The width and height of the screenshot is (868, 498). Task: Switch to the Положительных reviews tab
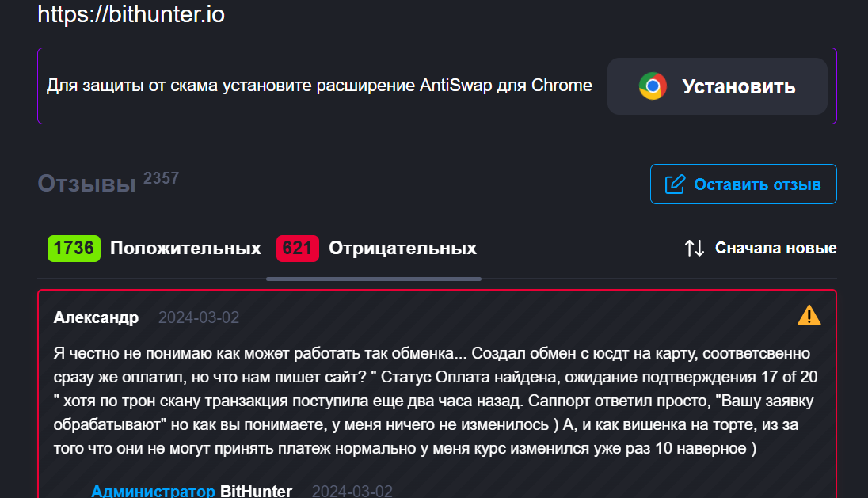click(x=154, y=248)
